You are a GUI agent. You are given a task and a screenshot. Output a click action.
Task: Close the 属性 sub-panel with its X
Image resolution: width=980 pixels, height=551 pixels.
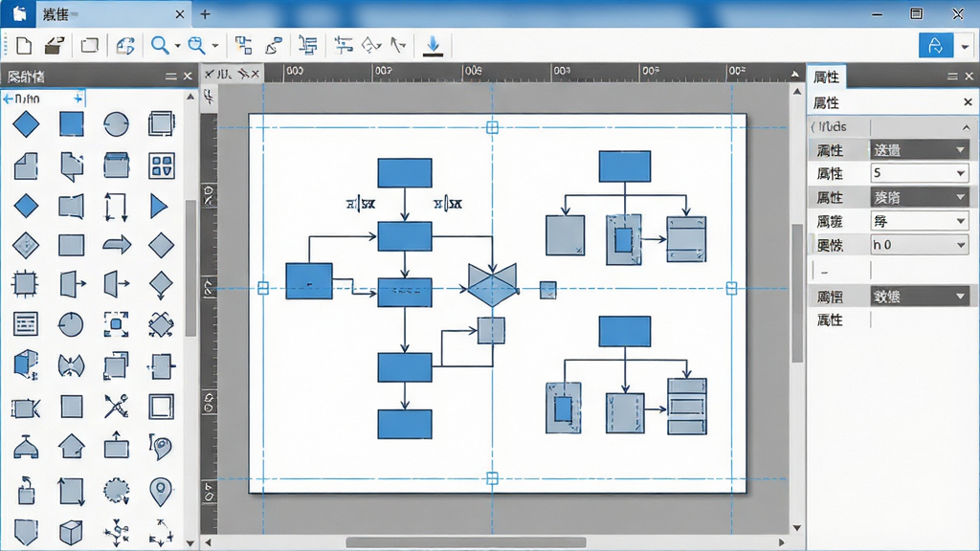pos(968,101)
